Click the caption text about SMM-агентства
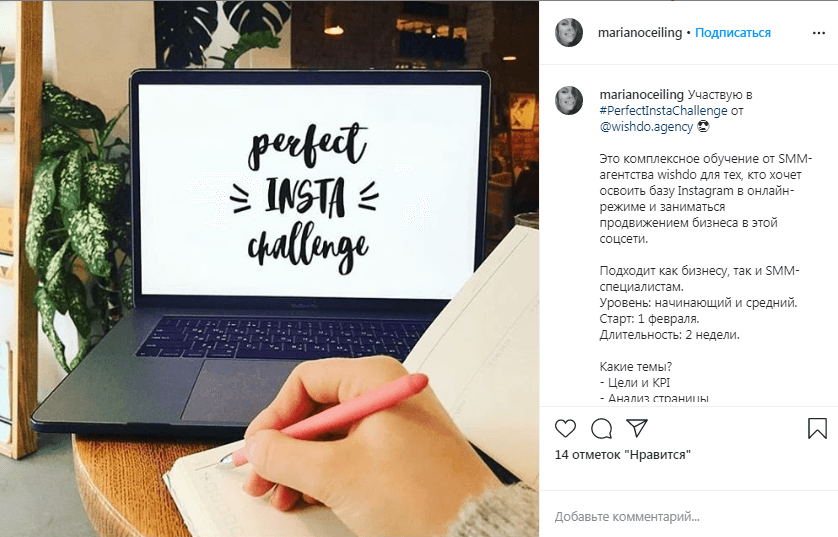The width and height of the screenshot is (838, 537). 705,199
